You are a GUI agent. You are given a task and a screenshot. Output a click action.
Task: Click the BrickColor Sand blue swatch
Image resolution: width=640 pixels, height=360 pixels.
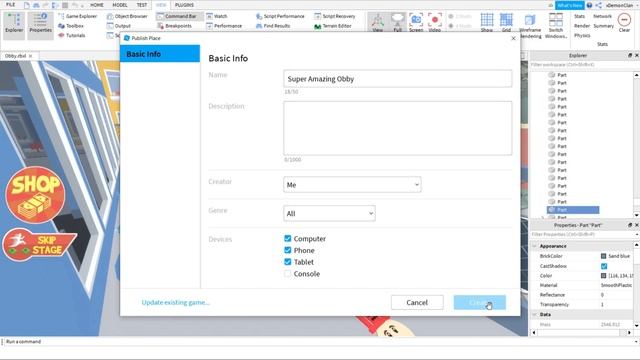(x=603, y=256)
